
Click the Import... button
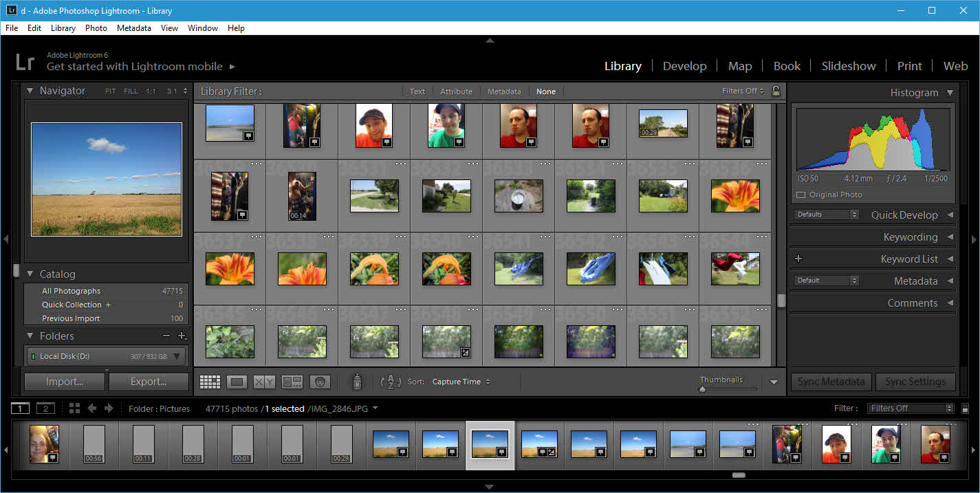pos(65,382)
